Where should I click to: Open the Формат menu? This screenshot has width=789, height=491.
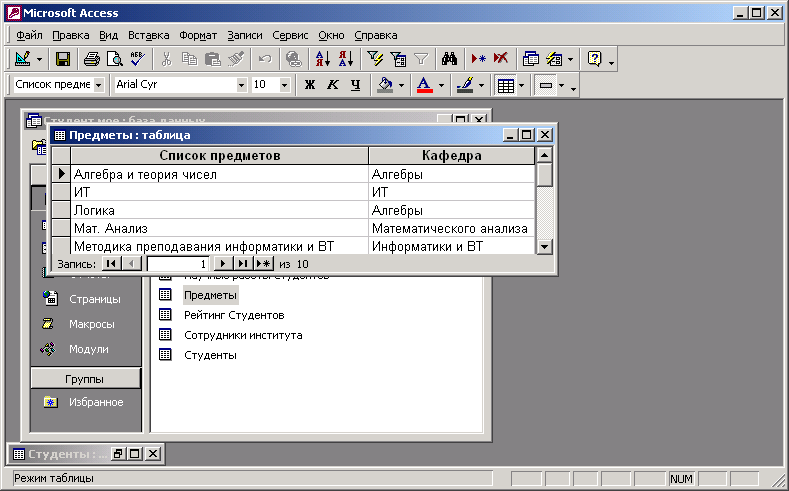pos(198,35)
